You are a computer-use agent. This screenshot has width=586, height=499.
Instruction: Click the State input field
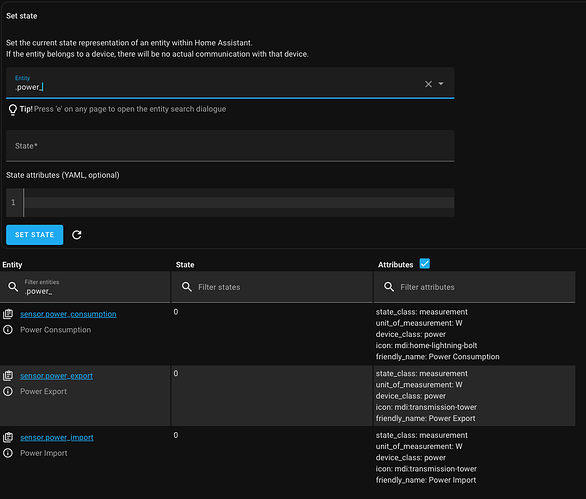pos(230,146)
